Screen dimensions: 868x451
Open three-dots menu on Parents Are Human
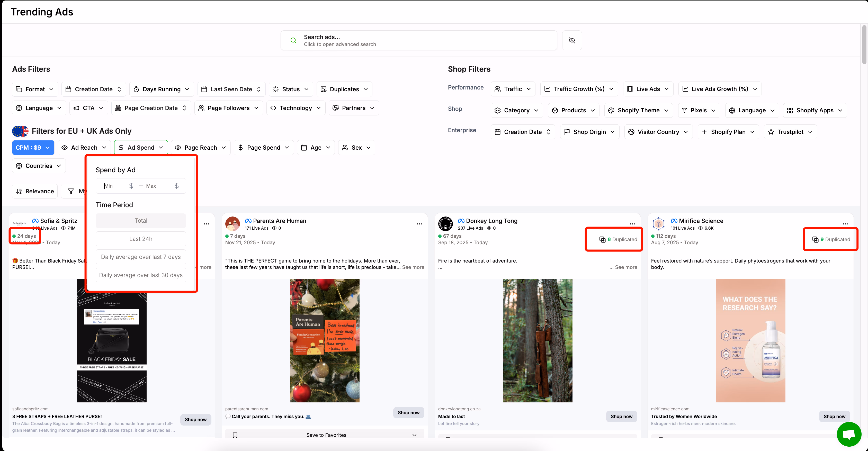419,224
